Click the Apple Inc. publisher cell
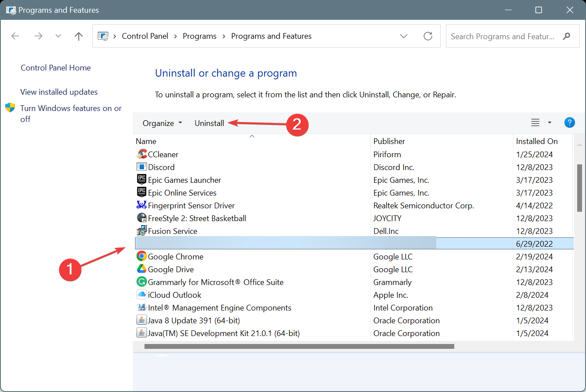586x392 pixels. [391, 295]
